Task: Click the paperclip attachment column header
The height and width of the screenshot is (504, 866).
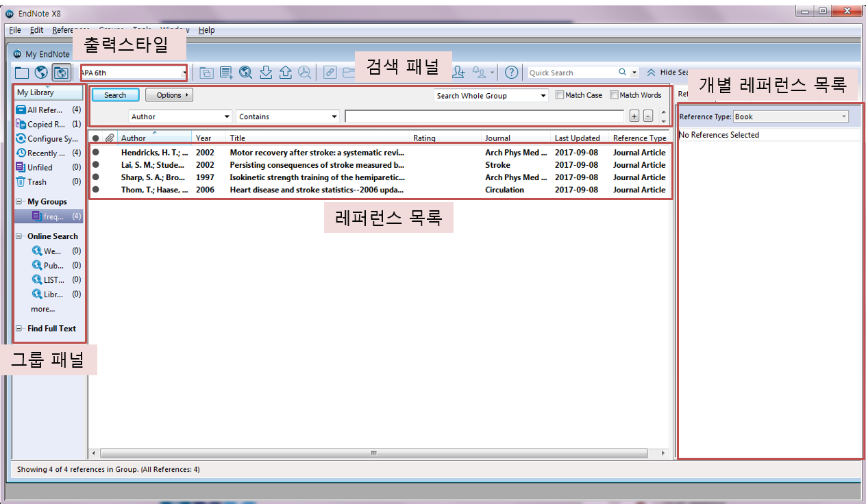Action: (110, 138)
